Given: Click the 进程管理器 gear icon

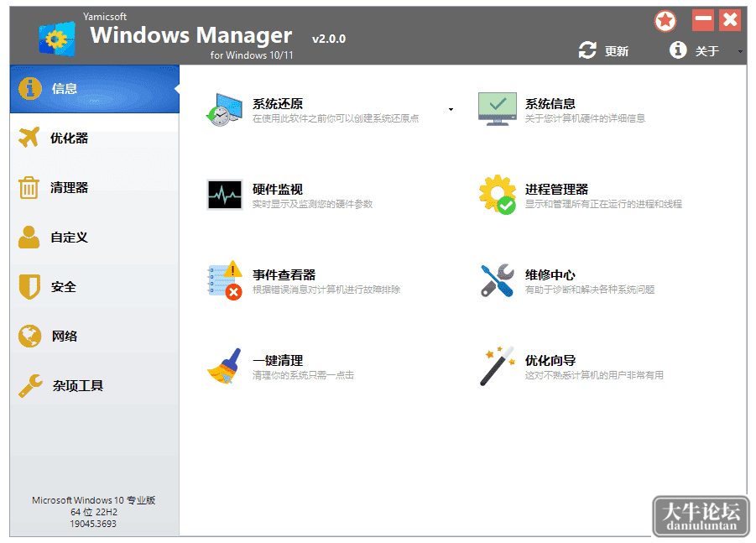Looking at the screenshot, I should pyautogui.click(x=497, y=195).
